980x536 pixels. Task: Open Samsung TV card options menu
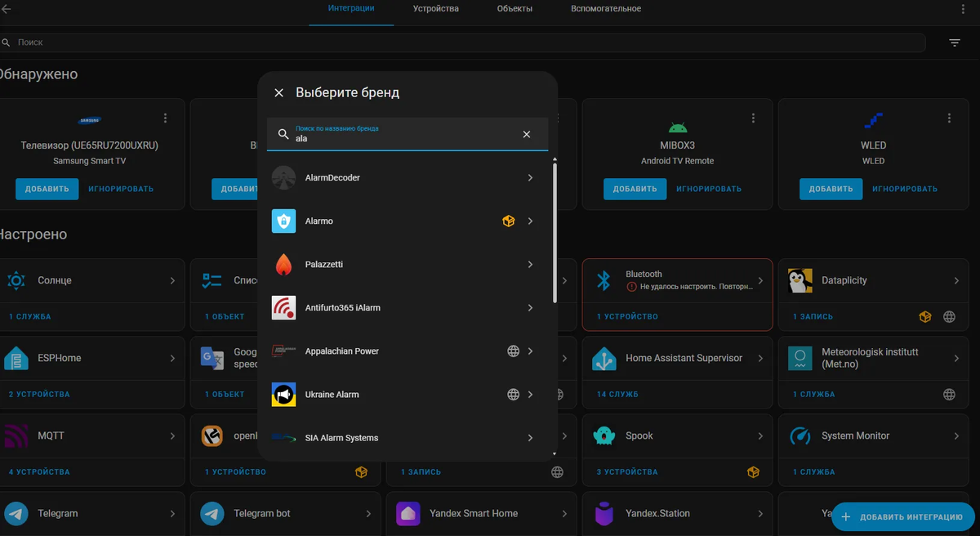click(x=165, y=118)
